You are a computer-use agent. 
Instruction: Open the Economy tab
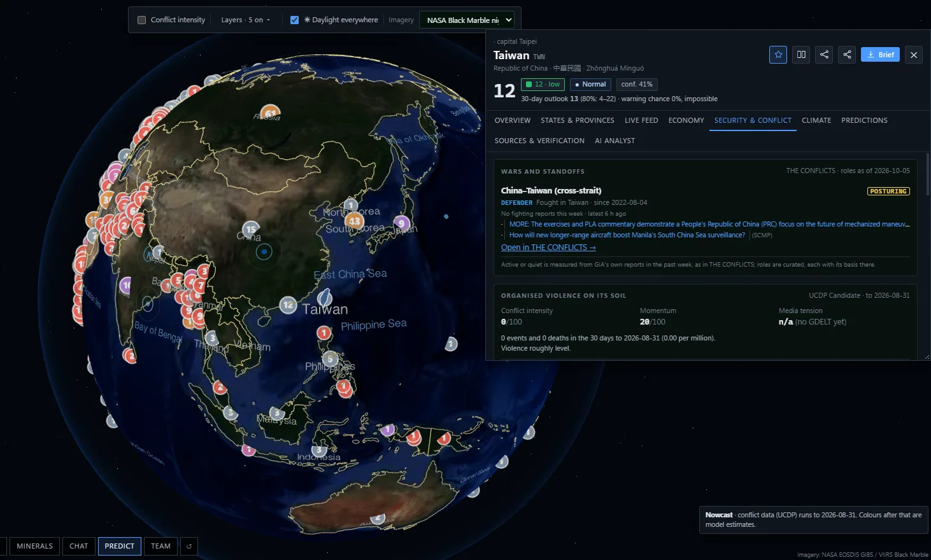686,120
